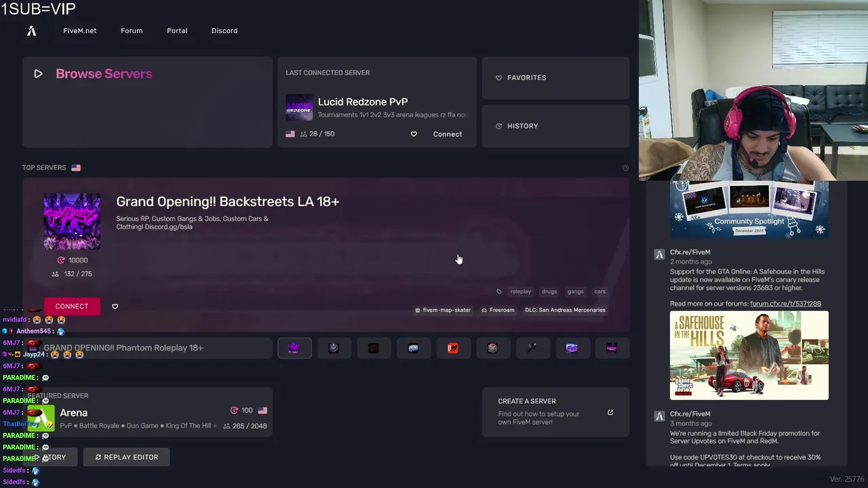Select the purple-blue graffiti server icon in carousel
Screen dimensions: 868x488
(572, 348)
